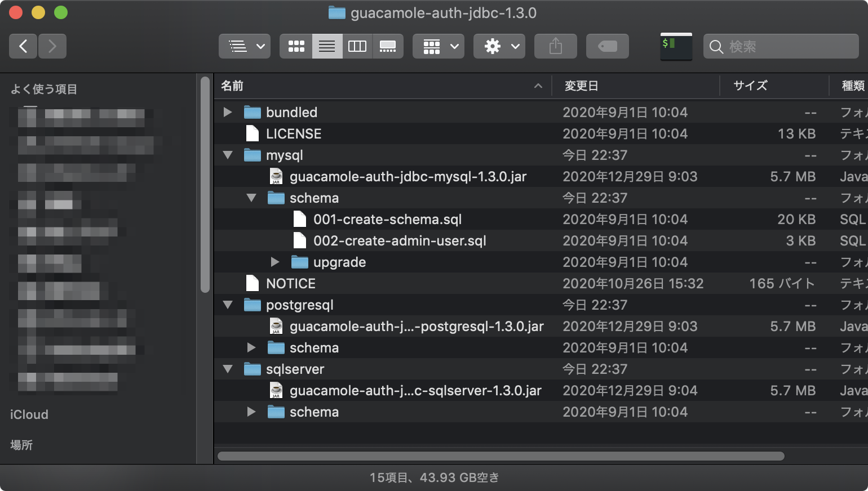Go back with the left arrow button

coord(23,46)
